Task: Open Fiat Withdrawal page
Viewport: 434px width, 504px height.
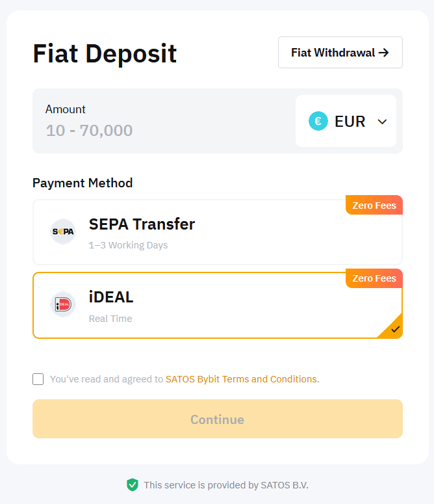Action: tap(340, 53)
